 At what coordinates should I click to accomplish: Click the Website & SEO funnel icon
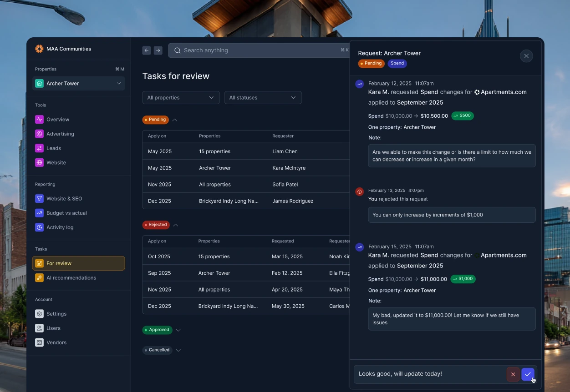point(39,199)
